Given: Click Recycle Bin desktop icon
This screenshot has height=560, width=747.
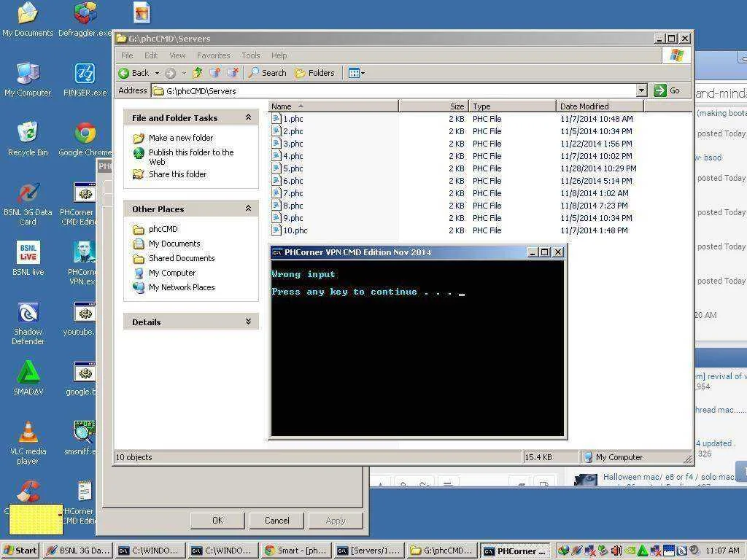Looking at the screenshot, I should coord(28,139).
